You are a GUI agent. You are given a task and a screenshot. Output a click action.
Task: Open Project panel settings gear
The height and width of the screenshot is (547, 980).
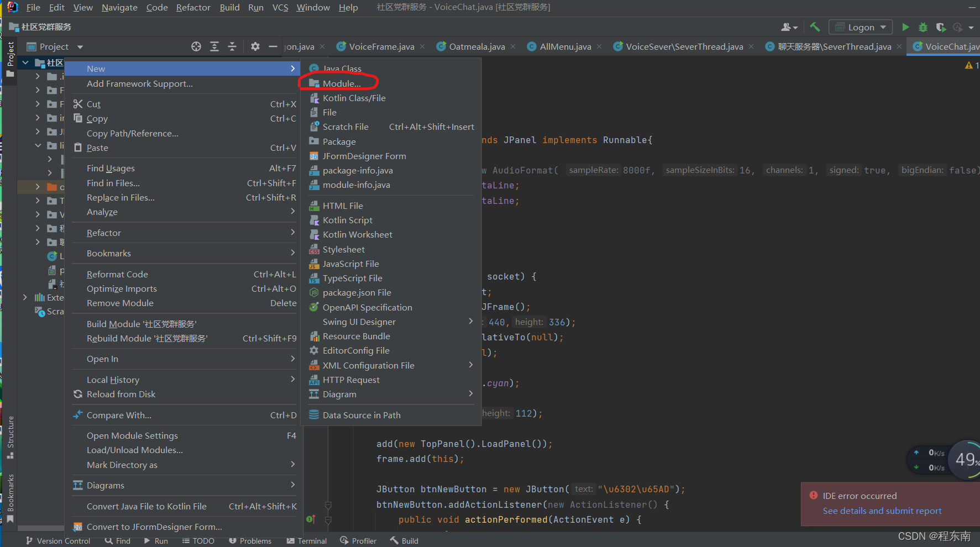click(x=255, y=47)
